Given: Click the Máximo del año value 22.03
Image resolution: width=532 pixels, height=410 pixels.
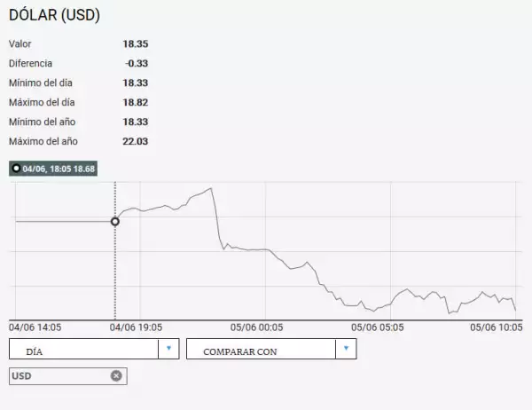Looking at the screenshot, I should [x=135, y=142].
